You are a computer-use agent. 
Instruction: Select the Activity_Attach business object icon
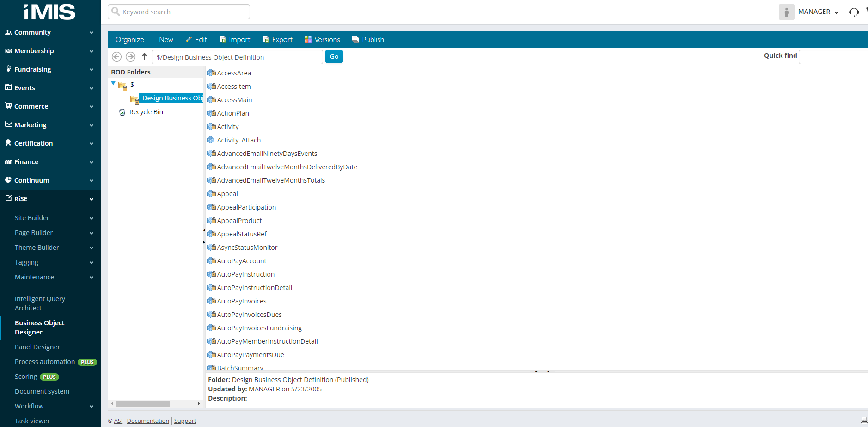pyautogui.click(x=211, y=140)
